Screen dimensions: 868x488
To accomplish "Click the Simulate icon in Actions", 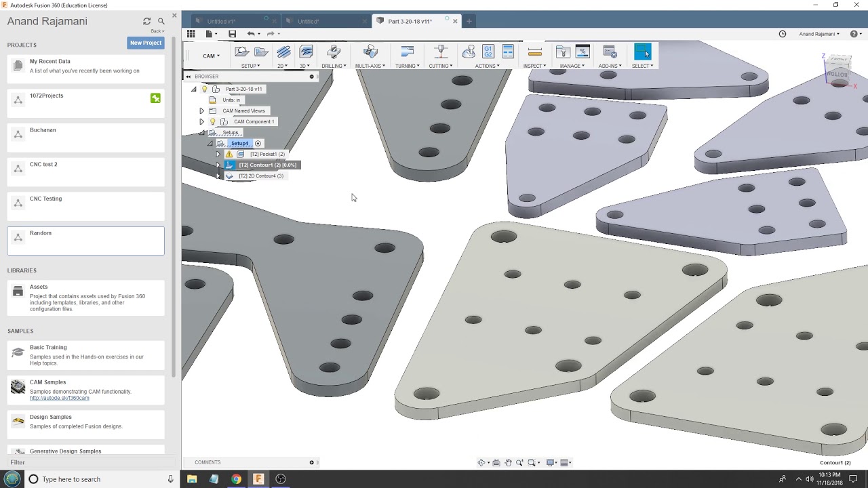I will pos(469,52).
